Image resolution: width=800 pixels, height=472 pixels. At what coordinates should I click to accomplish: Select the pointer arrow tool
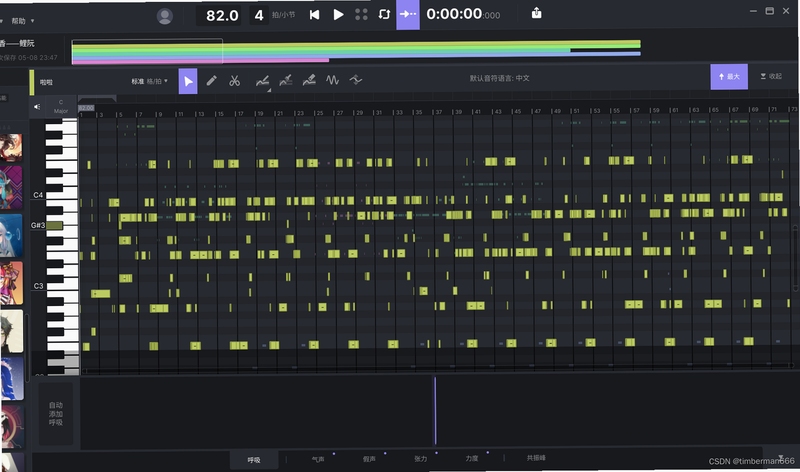pos(188,81)
